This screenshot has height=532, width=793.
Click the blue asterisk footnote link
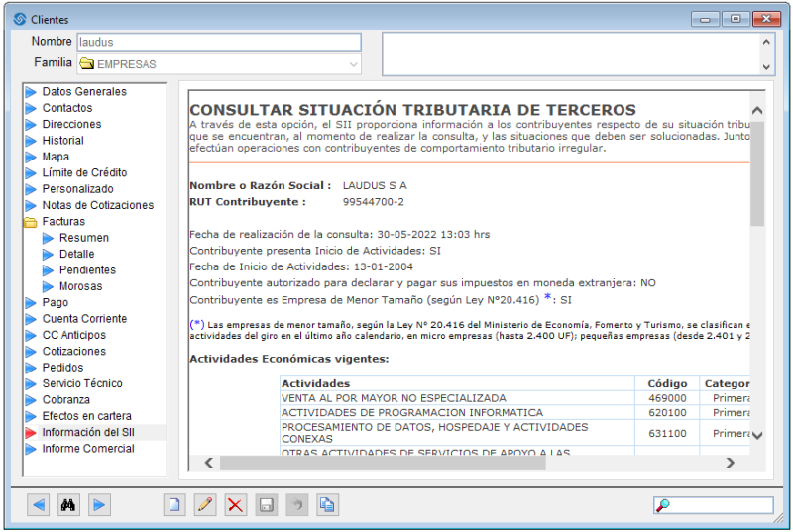coord(547,297)
